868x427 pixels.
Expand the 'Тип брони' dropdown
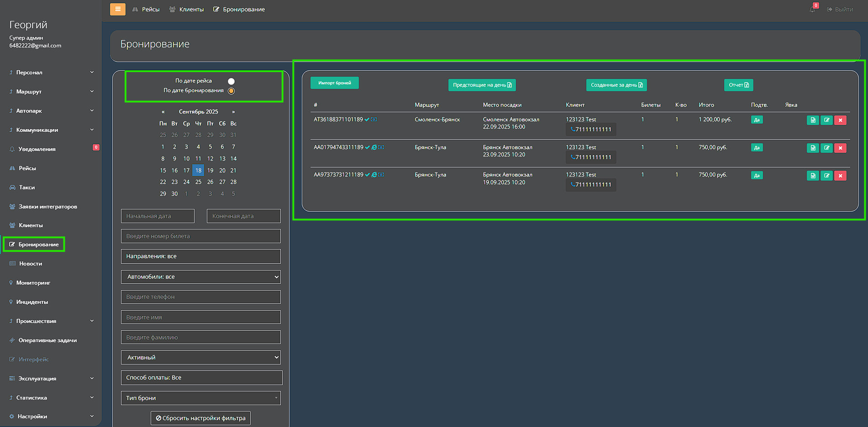coord(201,398)
